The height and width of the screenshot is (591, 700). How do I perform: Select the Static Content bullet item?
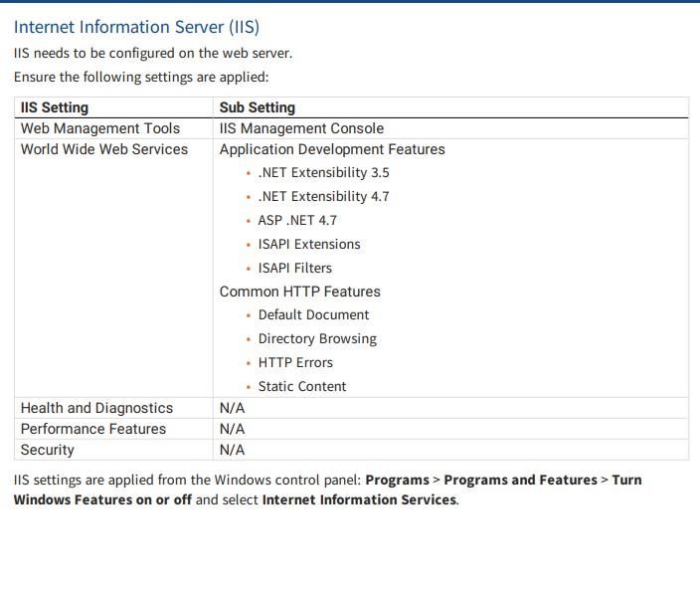[x=302, y=386]
